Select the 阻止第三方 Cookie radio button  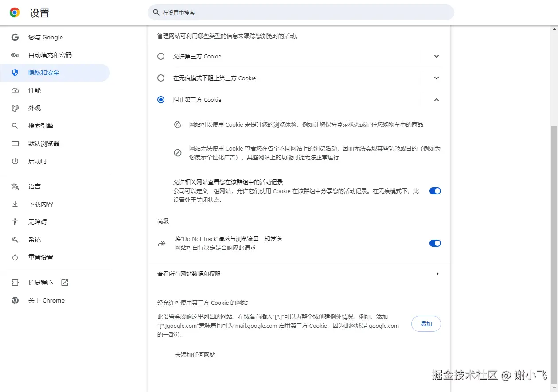160,99
